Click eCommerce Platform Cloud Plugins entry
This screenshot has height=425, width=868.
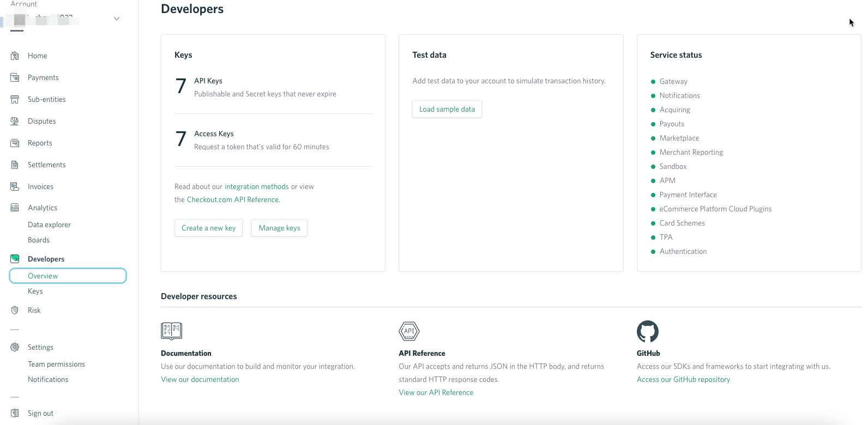(x=716, y=209)
